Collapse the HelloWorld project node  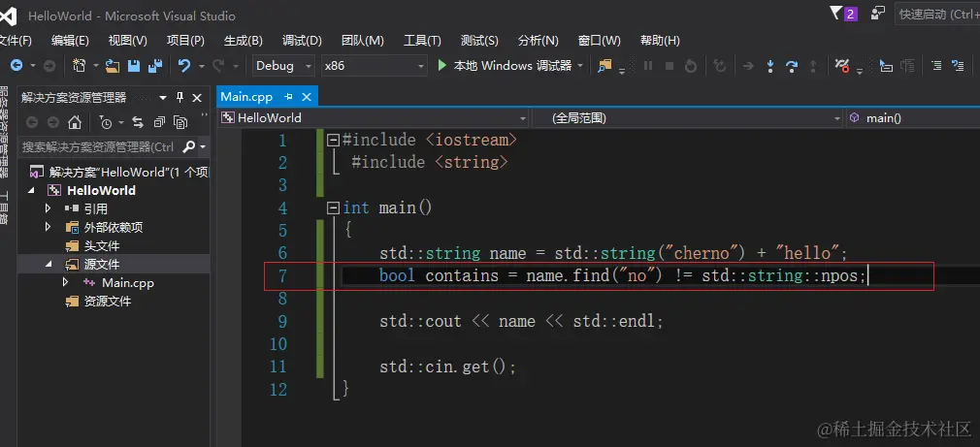pyautogui.click(x=32, y=190)
